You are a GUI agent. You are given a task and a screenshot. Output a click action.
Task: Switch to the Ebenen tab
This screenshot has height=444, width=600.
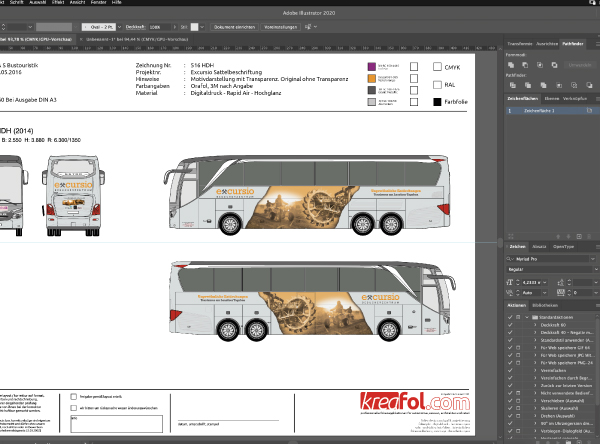click(547, 99)
